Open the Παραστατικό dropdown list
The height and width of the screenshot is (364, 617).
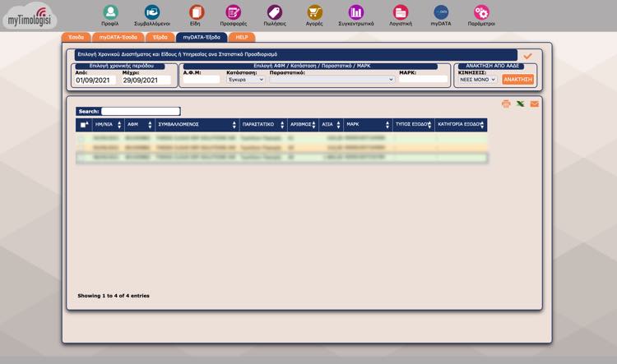332,80
